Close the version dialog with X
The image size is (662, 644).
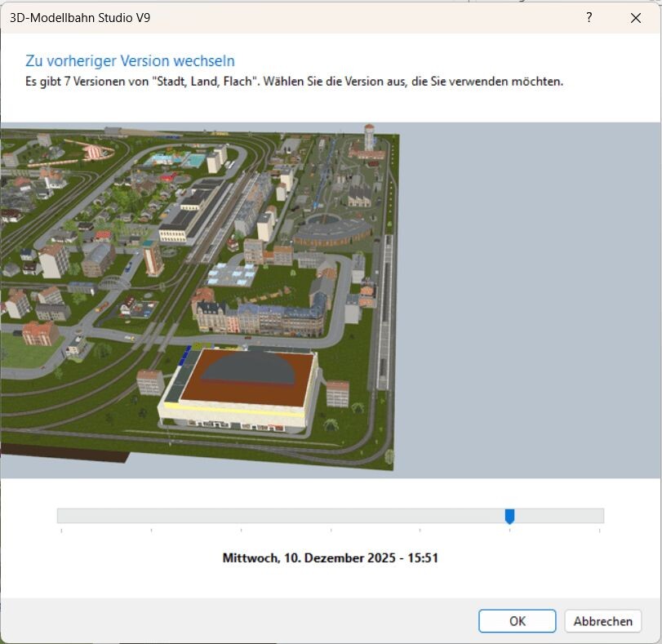[636, 17]
